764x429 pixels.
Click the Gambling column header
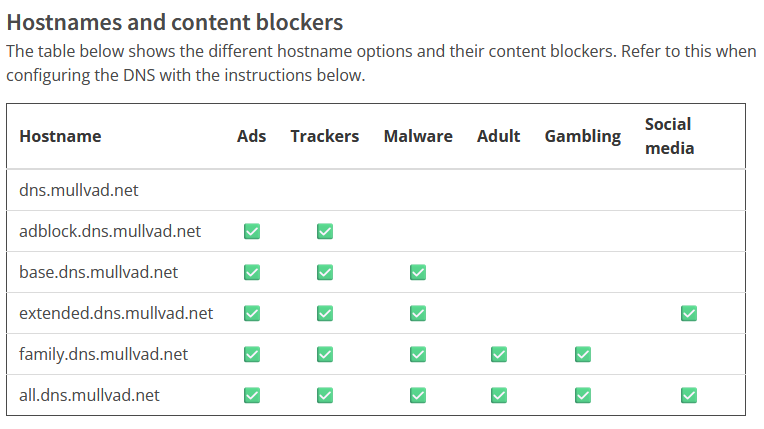click(583, 136)
